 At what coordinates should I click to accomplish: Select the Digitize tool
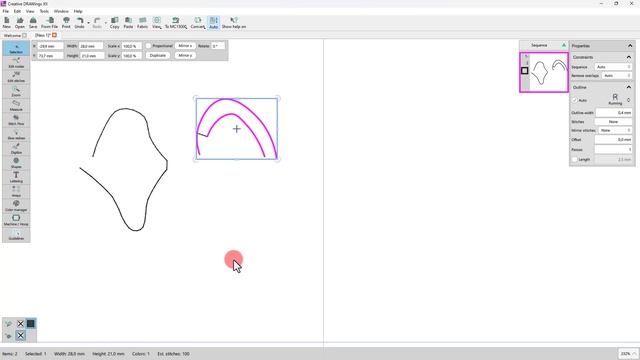pos(16,149)
